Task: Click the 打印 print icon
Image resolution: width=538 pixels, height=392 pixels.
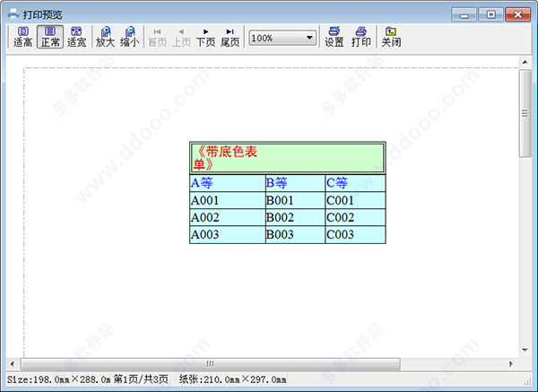Action: tap(361, 37)
